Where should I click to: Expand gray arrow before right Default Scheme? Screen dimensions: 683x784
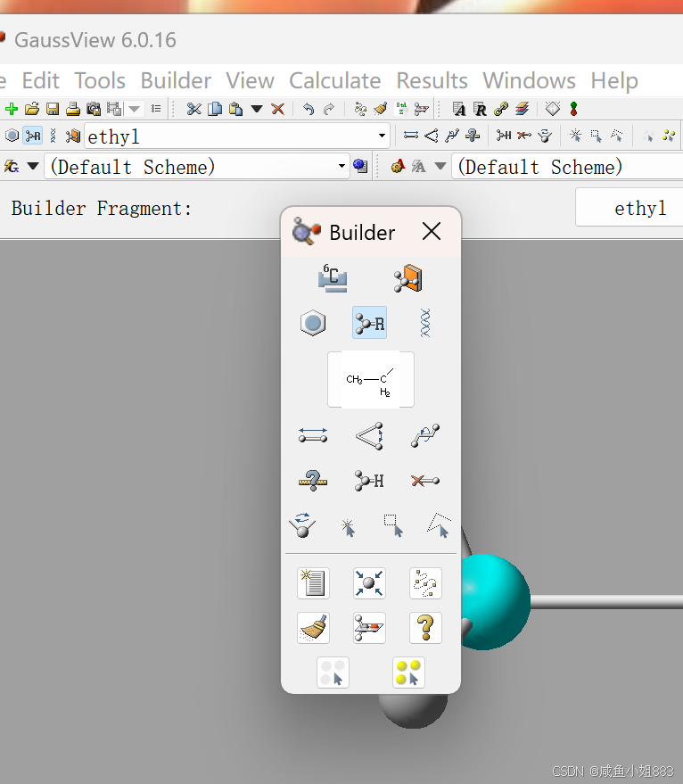[440, 166]
